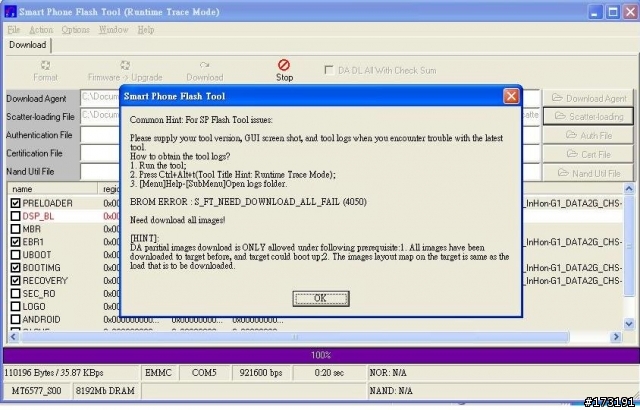This screenshot has width=640, height=410.
Task: Click the Format toolbar icon
Action: [x=45, y=65]
